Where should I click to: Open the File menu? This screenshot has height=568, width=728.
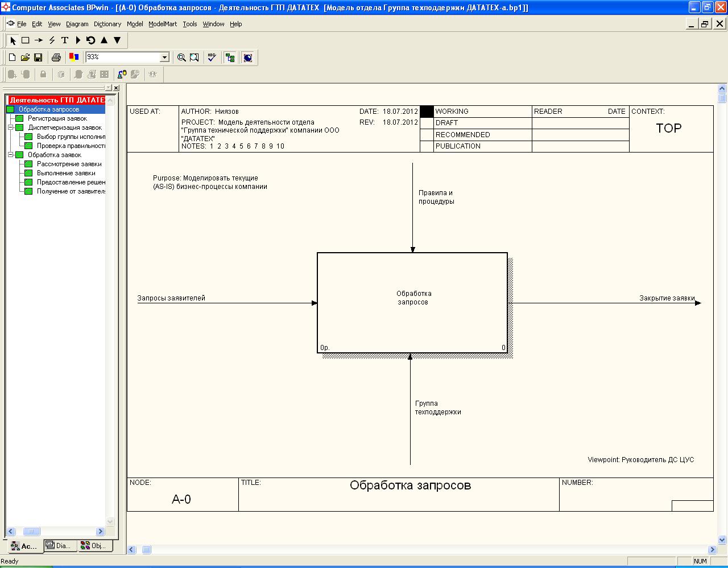click(x=22, y=24)
